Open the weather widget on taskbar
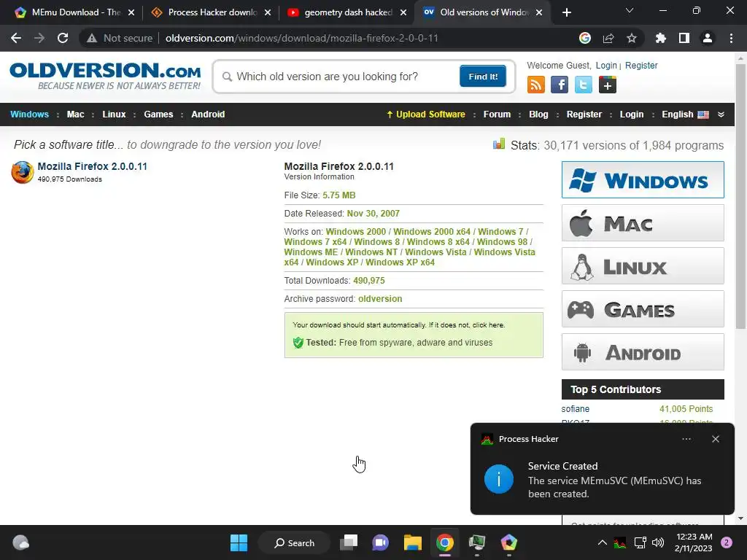 (x=20, y=542)
